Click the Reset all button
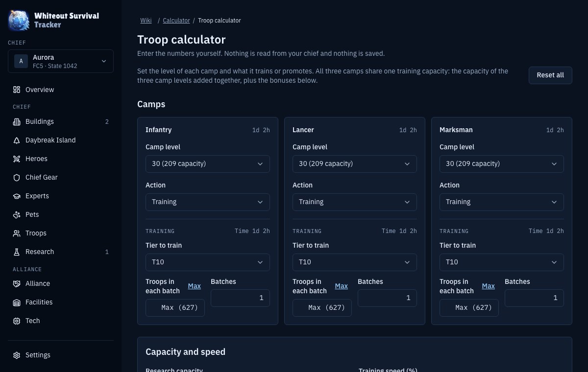The image size is (588, 372). [550, 75]
